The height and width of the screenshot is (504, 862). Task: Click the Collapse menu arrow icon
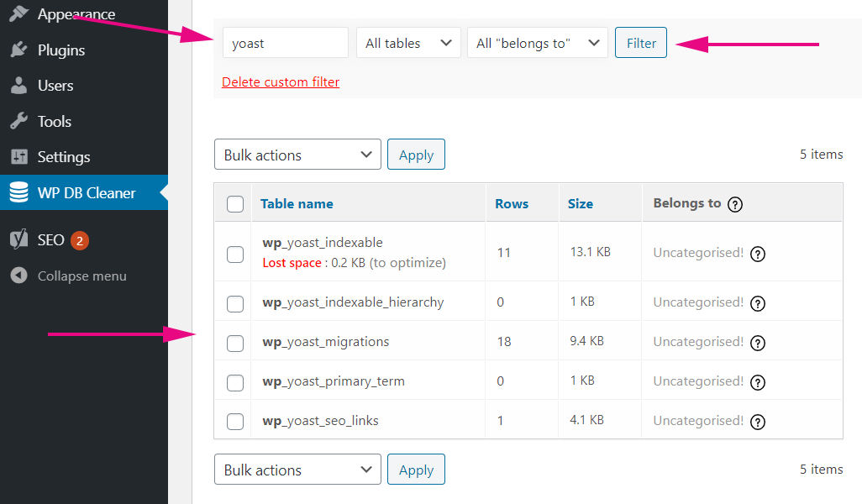[18, 276]
